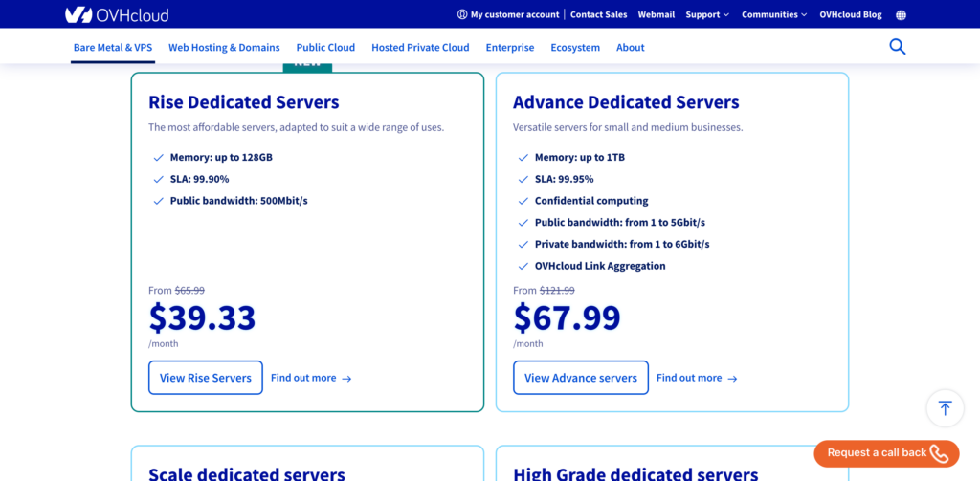Click the $39.33 price
This screenshot has width=980, height=481.
[203, 317]
